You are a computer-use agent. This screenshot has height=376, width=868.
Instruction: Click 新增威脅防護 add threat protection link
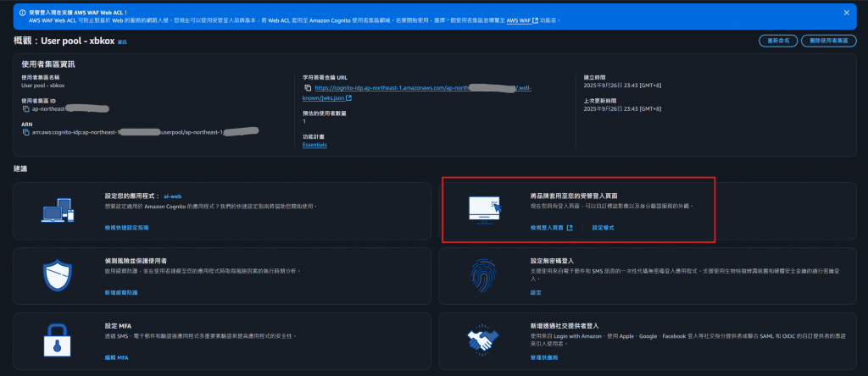pyautogui.click(x=120, y=292)
